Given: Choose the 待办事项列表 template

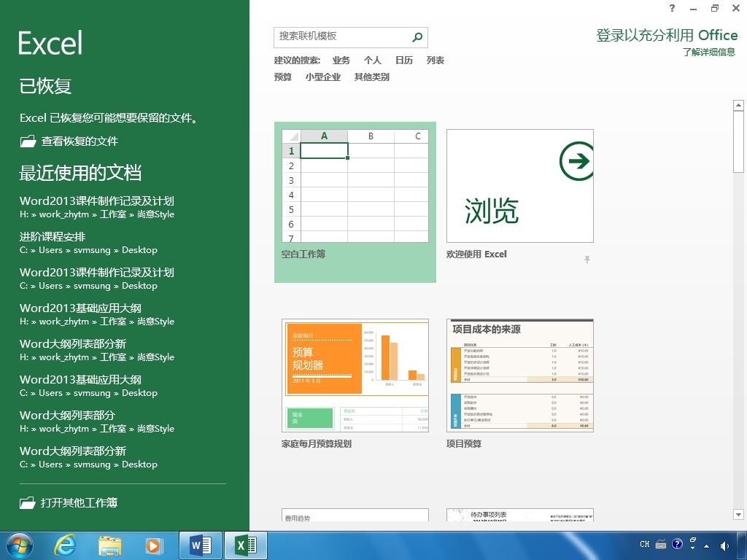Looking at the screenshot, I should click(519, 515).
